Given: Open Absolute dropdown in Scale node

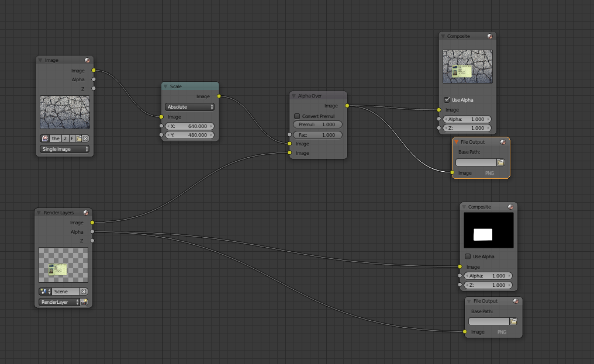Looking at the screenshot, I should [x=190, y=107].
